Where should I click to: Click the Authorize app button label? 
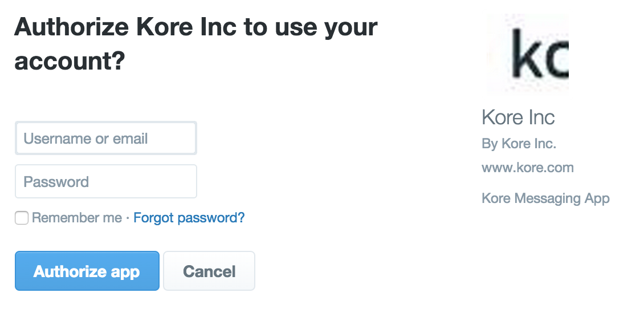pyautogui.click(x=87, y=271)
